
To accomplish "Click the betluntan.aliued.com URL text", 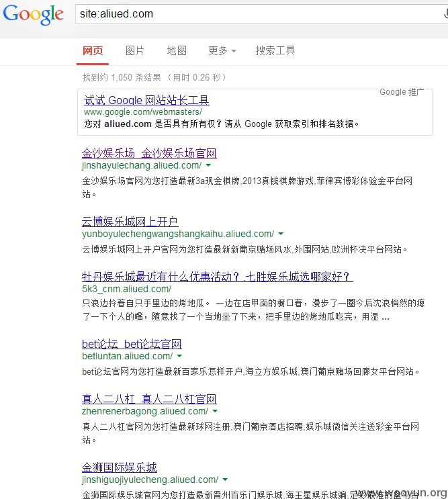I will tap(127, 356).
